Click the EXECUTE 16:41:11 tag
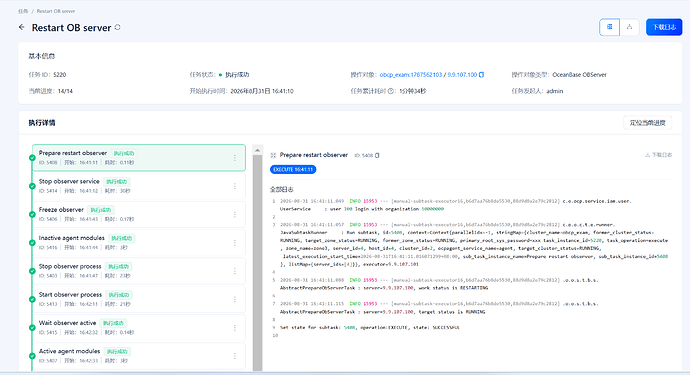The width and height of the screenshot is (690, 375). pos(293,169)
